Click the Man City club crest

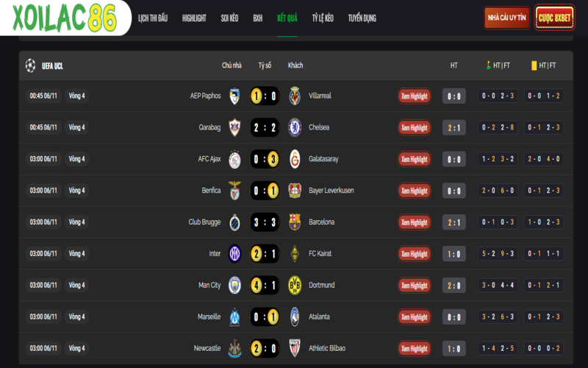click(234, 285)
